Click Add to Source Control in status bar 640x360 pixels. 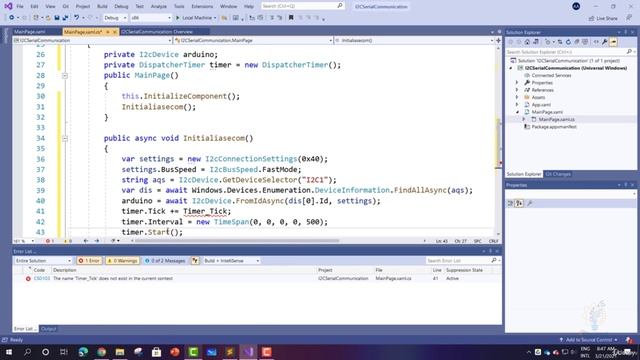pos(589,340)
